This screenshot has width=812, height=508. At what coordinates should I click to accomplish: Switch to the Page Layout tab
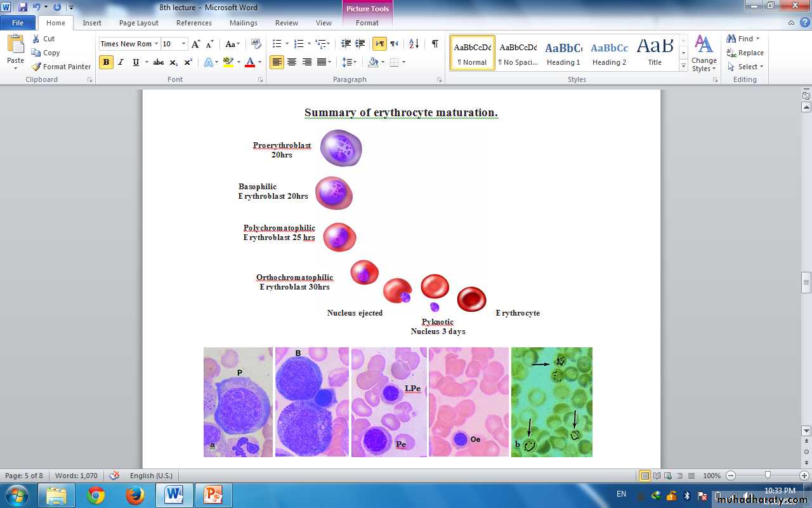139,23
